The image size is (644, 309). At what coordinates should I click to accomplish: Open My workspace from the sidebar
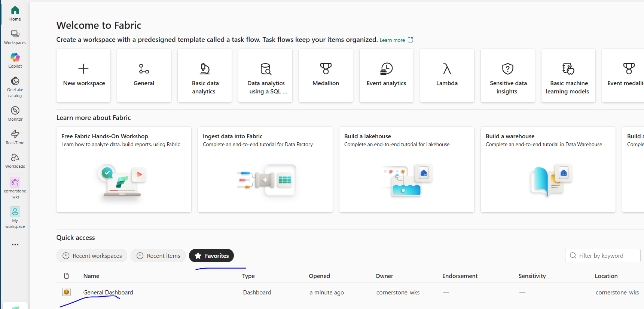tap(15, 217)
